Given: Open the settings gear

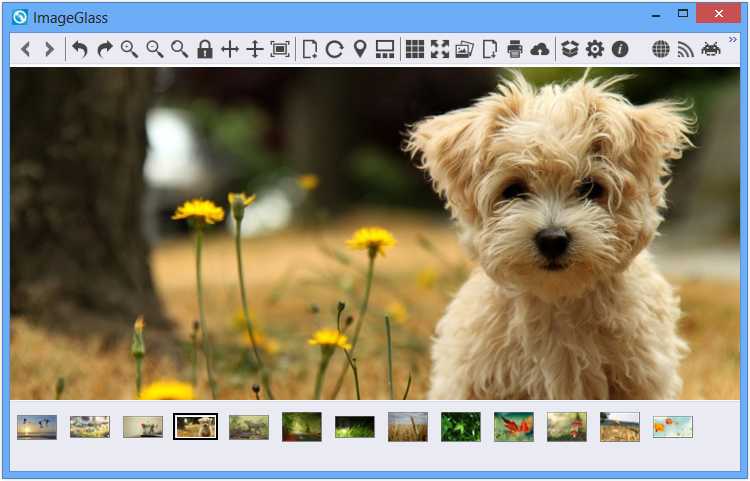Looking at the screenshot, I should (x=595, y=49).
